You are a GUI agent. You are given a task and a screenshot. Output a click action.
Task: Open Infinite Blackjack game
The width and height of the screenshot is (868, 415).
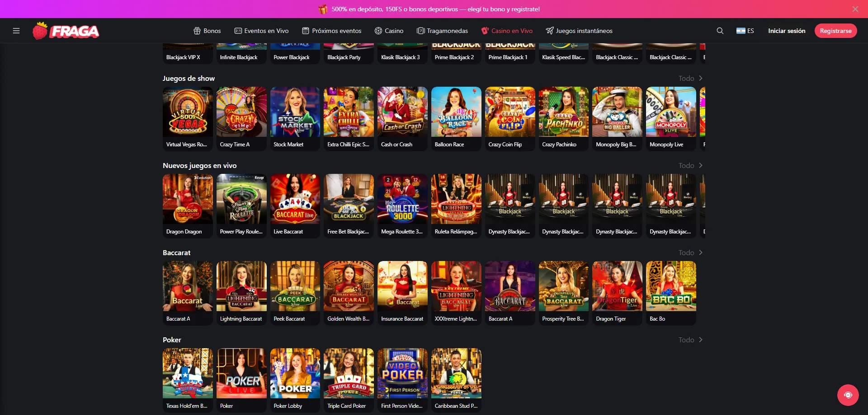click(x=241, y=54)
